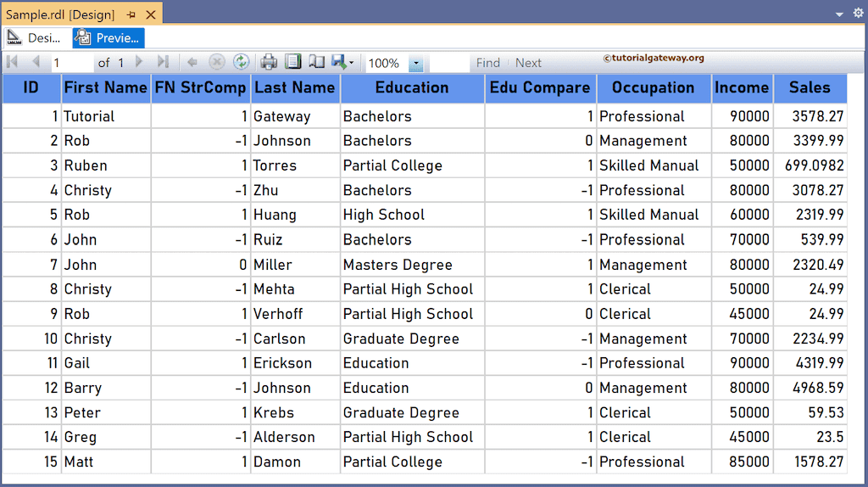The width and height of the screenshot is (868, 487).
Task: Select the sales value 59.53
Action: [x=810, y=412]
